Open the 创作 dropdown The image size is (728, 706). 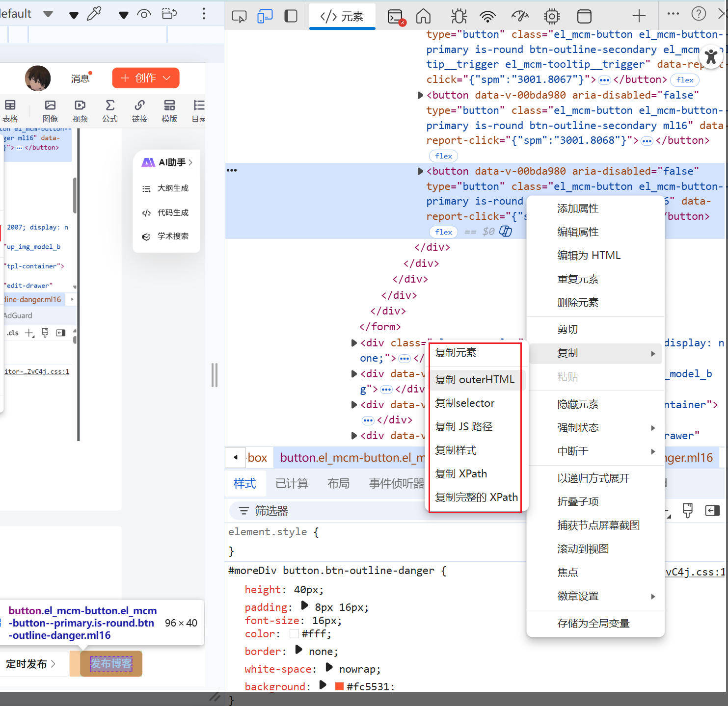click(146, 78)
